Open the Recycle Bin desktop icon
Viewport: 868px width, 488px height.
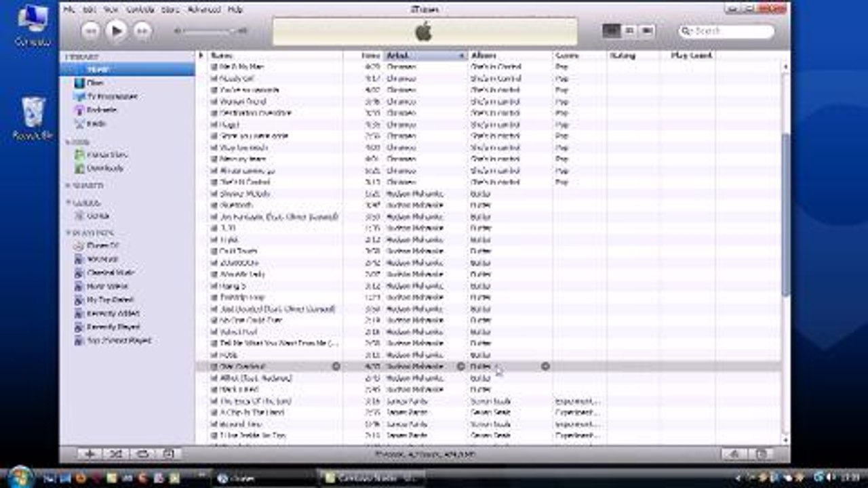33,119
